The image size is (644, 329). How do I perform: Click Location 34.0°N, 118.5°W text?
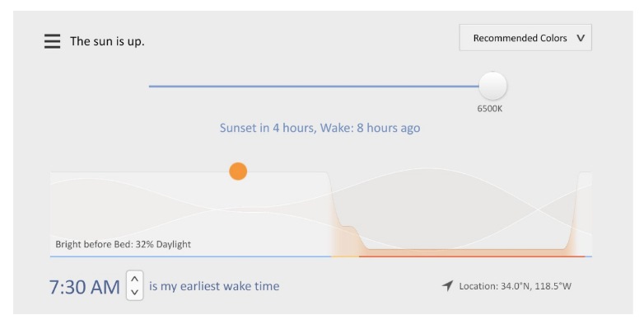515,286
